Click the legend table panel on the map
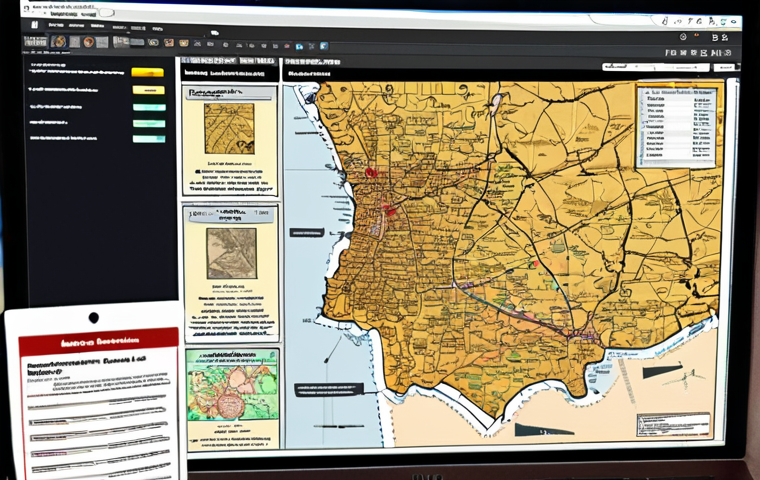 677,127
